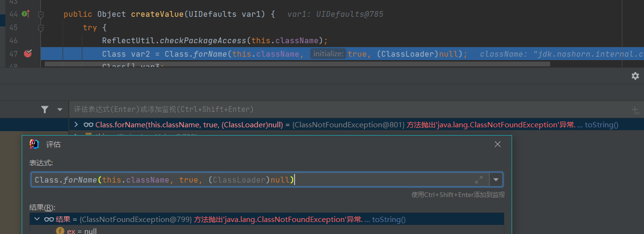Image resolution: width=644 pixels, height=234 pixels.
Task: Click the watch glasses icon for Class.forName entry
Action: (x=88, y=125)
